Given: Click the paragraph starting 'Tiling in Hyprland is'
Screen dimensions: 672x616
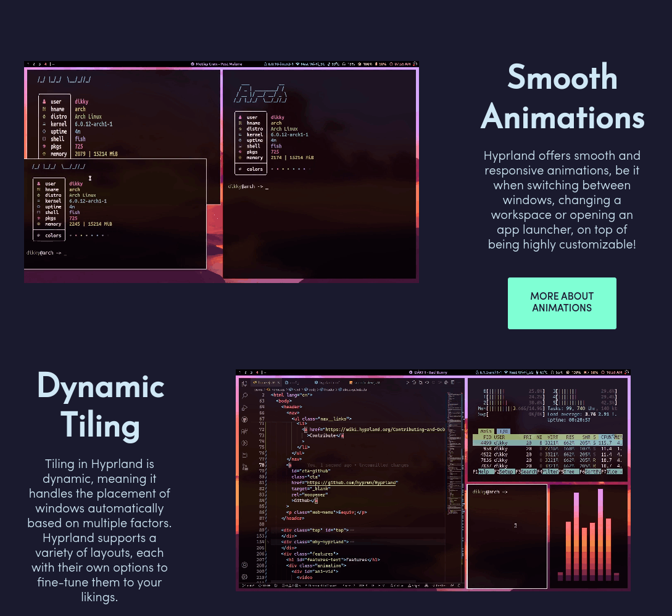Looking at the screenshot, I should pos(99,530).
